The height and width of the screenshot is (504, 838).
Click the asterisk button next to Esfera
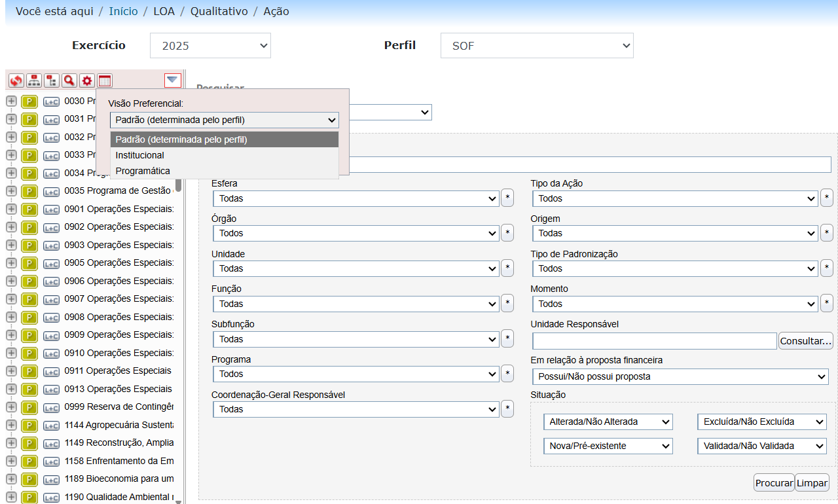507,198
